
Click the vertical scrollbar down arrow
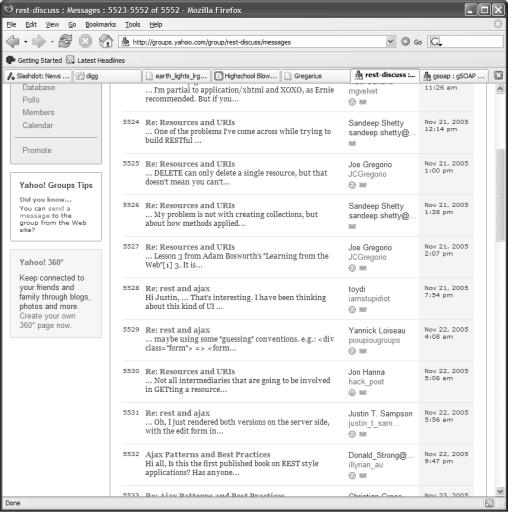pyautogui.click(x=499, y=491)
